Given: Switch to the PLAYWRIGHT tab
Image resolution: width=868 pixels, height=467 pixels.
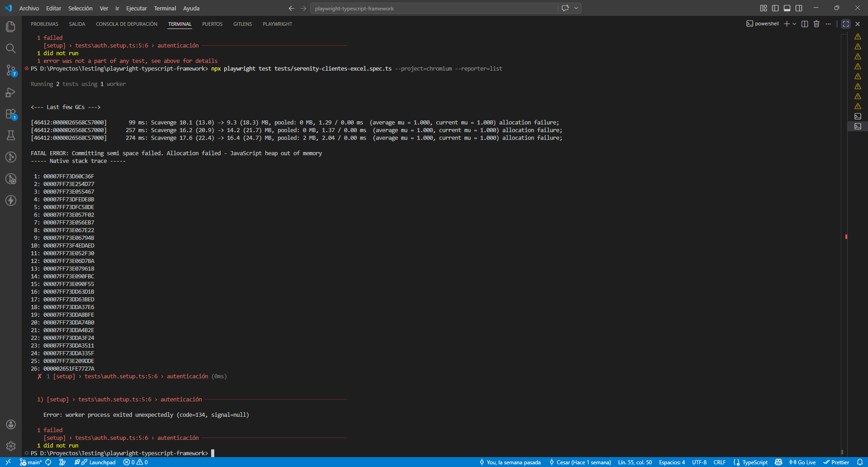Looking at the screenshot, I should 277,24.
